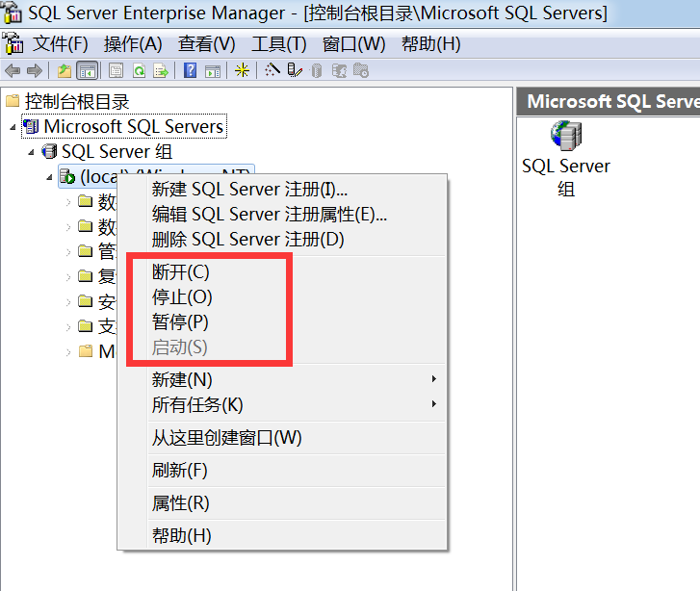Screen dimensions: 700x591
Task: Open the 工具(T) menu
Action: tap(279, 43)
